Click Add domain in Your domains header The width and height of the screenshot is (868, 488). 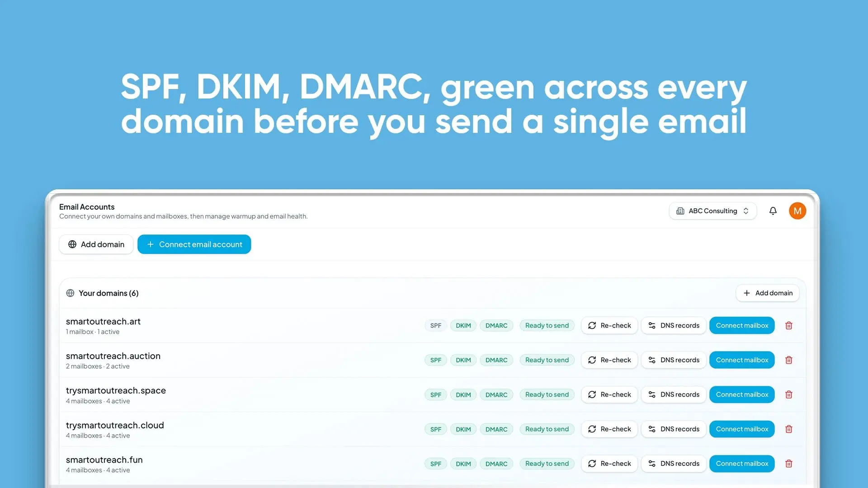768,293
